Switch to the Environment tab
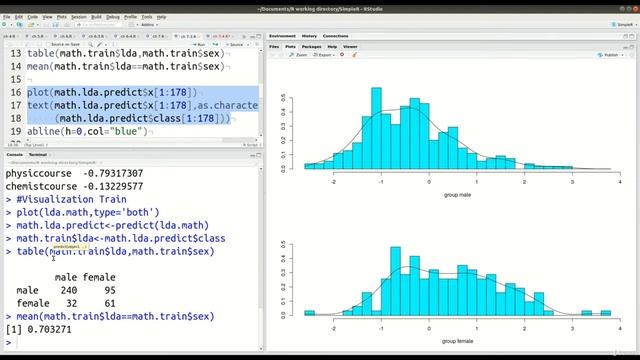640x360 pixels. [x=282, y=36]
